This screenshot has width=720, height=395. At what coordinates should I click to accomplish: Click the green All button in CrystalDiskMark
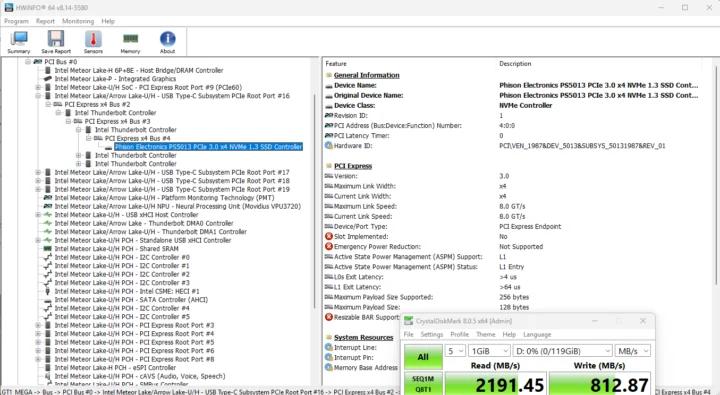point(423,357)
